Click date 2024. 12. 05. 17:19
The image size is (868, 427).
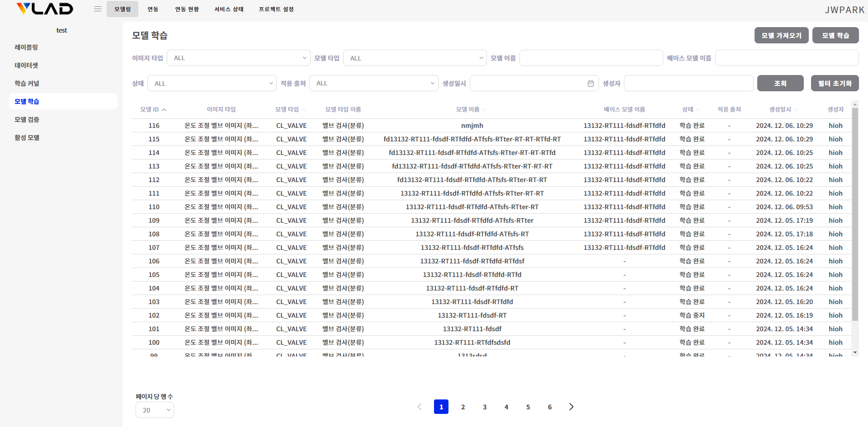pyautogui.click(x=784, y=221)
